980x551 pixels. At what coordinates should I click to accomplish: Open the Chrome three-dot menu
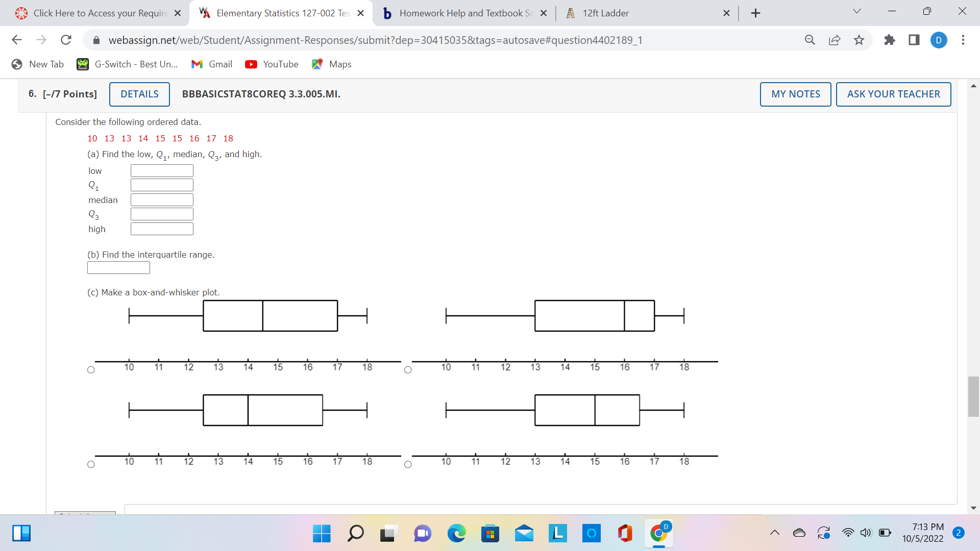[x=964, y=40]
